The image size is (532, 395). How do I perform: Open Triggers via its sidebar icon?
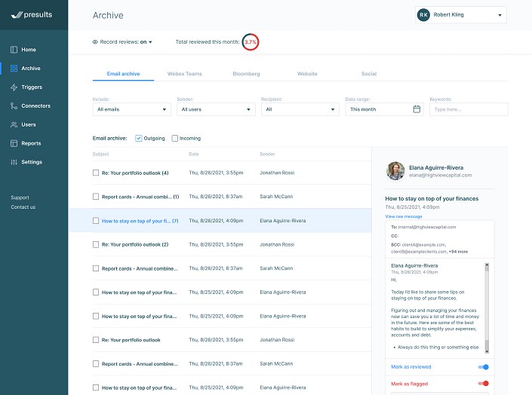pyautogui.click(x=14, y=87)
